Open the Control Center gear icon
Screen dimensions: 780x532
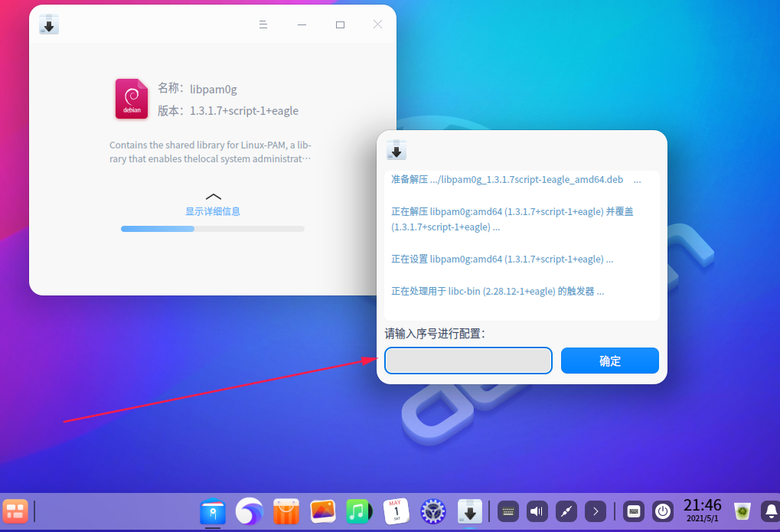point(432,511)
